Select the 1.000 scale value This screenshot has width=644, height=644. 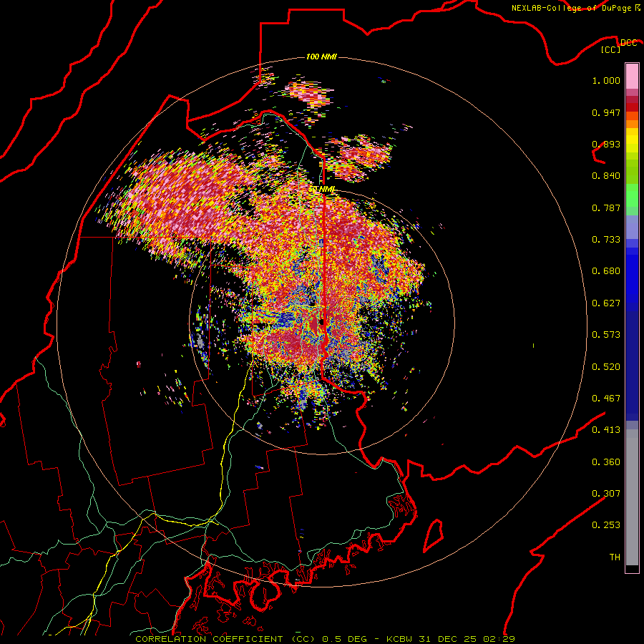pyautogui.click(x=606, y=80)
